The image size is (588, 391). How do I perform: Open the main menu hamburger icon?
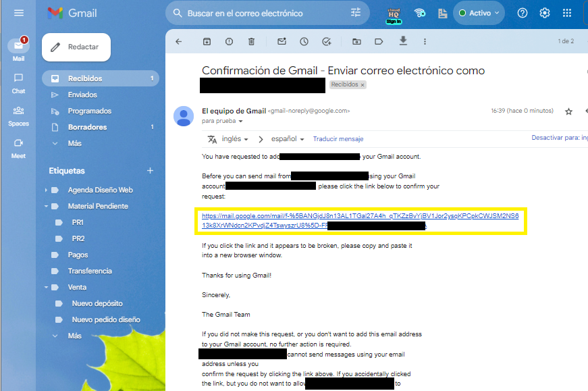tap(18, 13)
